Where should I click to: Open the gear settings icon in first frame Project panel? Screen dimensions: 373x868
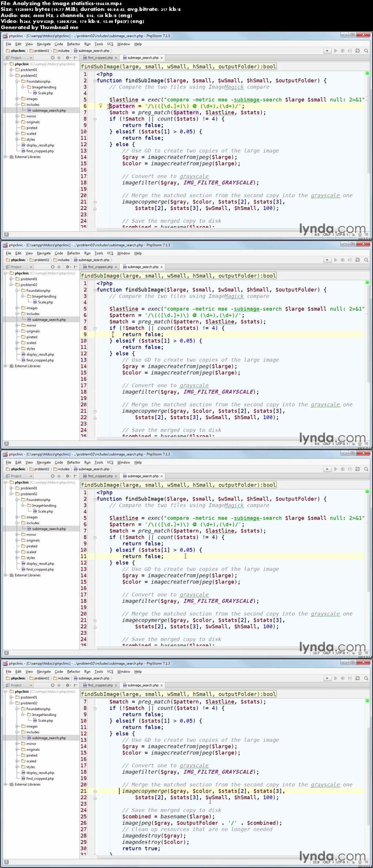[x=68, y=58]
